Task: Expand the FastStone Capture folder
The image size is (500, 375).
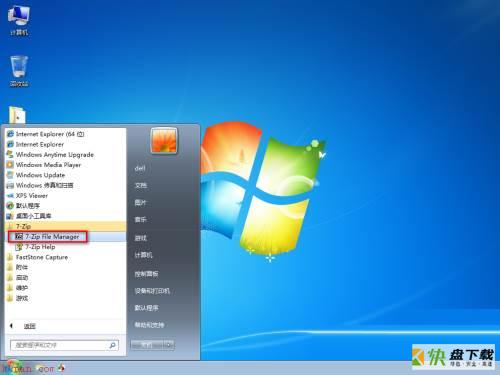Action: 38,257
